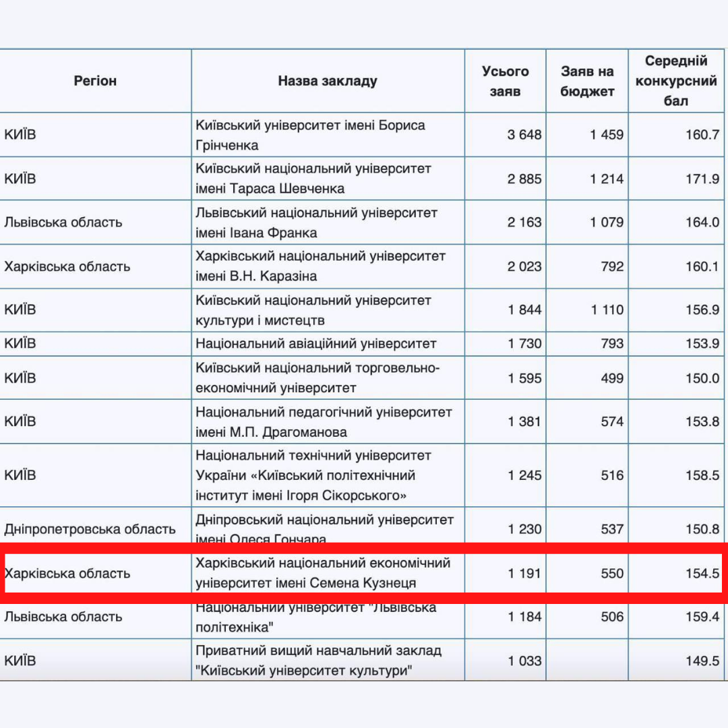Image resolution: width=728 pixels, height=728 pixels.
Task: Select the value 1 595
Action: click(524, 378)
